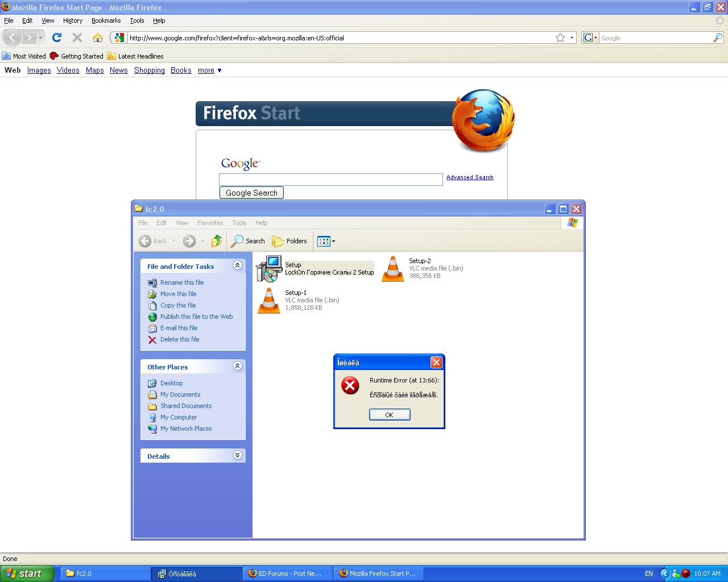Screen dimensions: 728x582
Task: Click Windows Start button
Action: 27,573
